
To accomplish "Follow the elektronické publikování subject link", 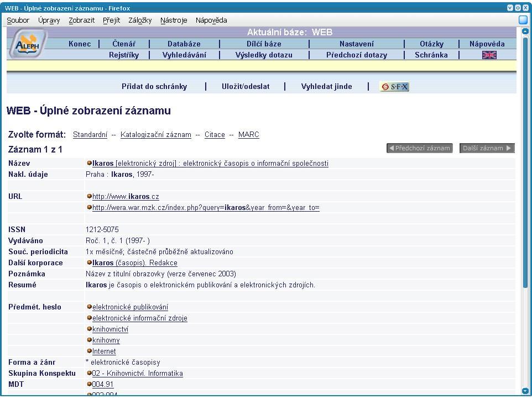I will click(131, 307).
